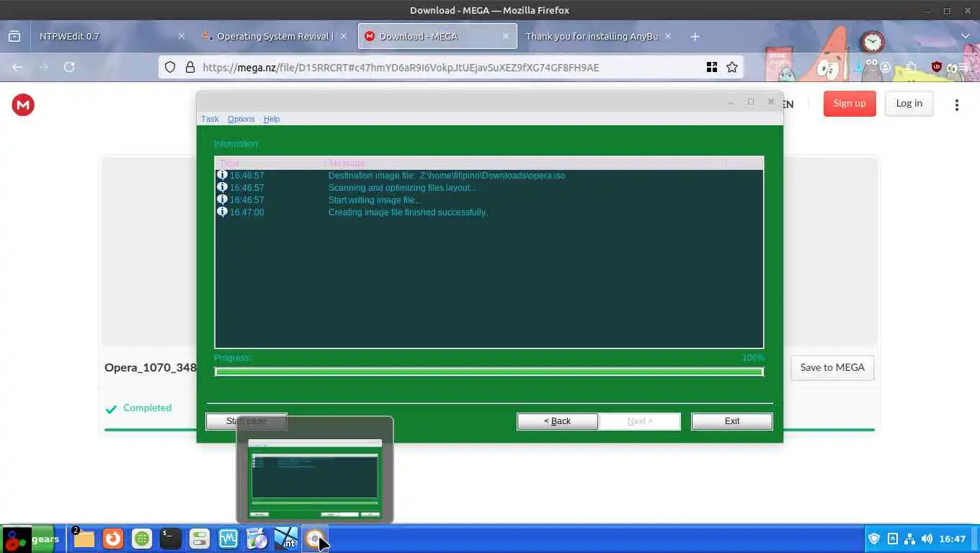This screenshot has width=980, height=553.
Task: Bookmark this page with the star
Action: click(x=732, y=67)
